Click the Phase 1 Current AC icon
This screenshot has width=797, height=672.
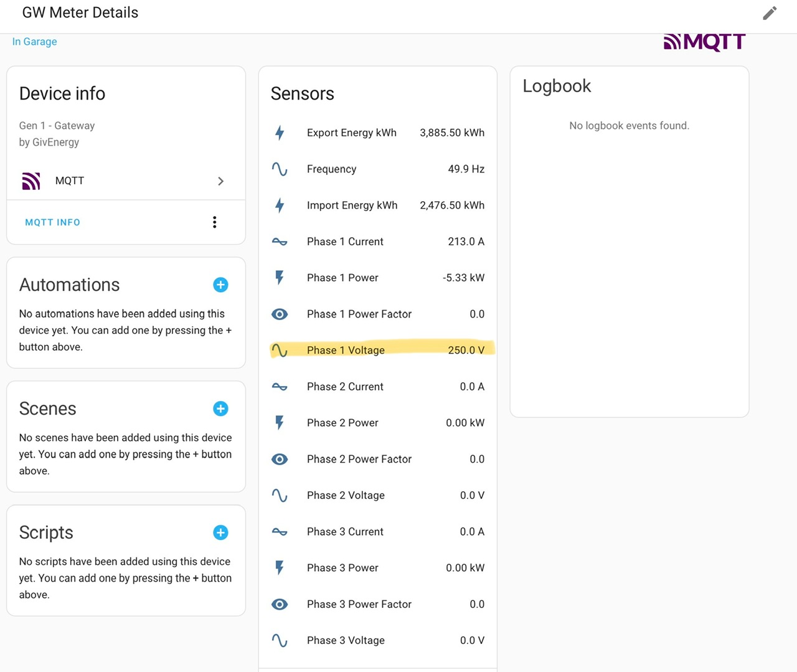280,242
